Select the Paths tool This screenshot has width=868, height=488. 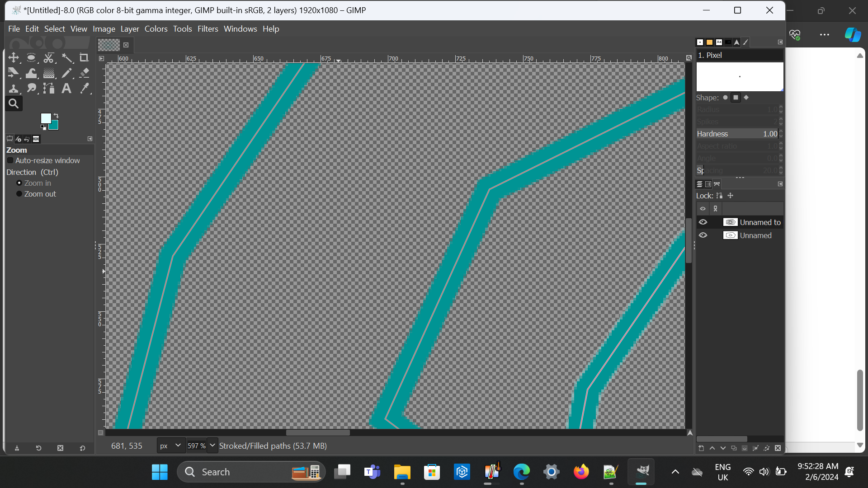(49, 89)
